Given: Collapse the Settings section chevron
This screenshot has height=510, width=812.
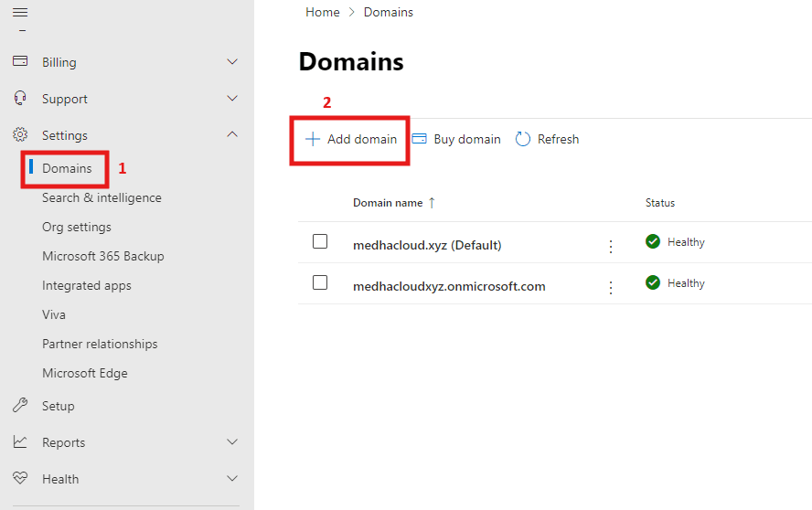Looking at the screenshot, I should (232, 135).
